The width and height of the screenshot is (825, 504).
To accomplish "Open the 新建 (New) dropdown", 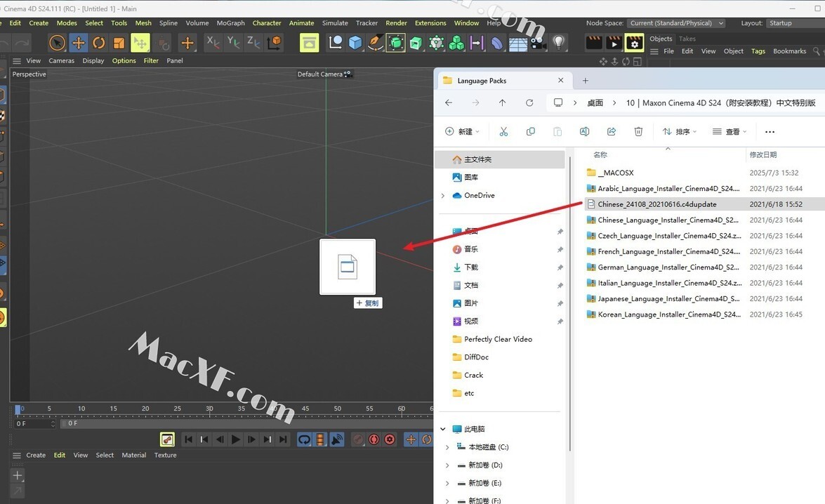I will point(463,131).
